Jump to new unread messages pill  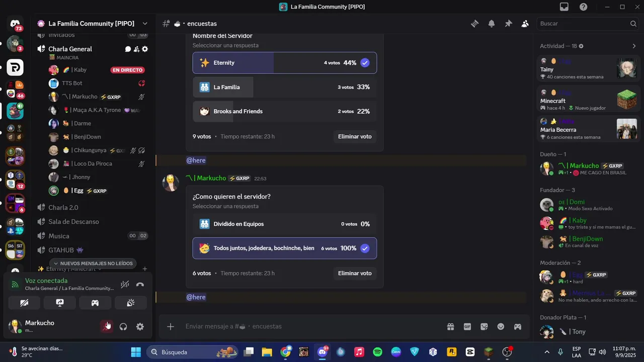tap(93, 263)
